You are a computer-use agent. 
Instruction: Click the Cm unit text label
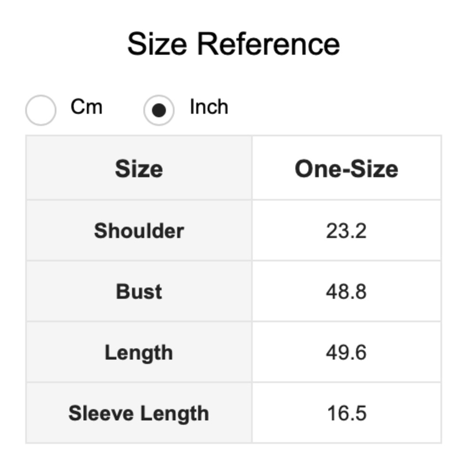[x=87, y=107]
